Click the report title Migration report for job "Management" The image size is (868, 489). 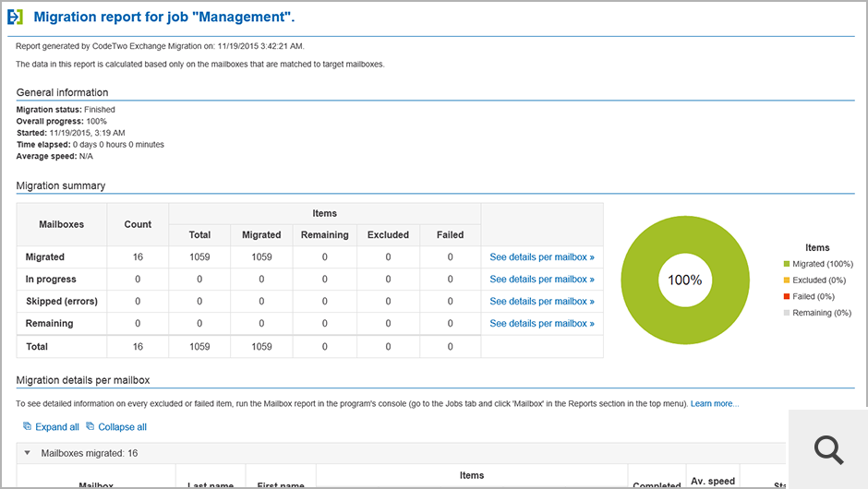[x=163, y=18]
